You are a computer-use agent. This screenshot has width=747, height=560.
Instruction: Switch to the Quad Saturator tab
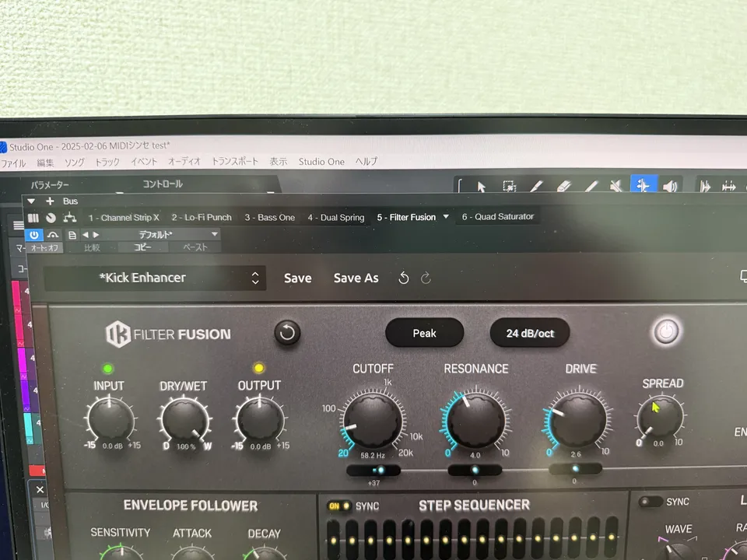click(498, 217)
